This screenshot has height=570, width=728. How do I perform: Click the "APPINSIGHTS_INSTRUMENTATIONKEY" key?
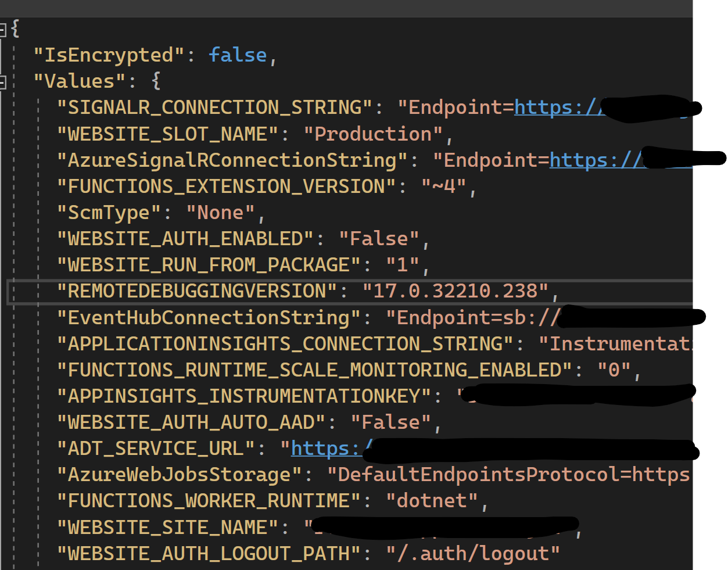[243, 396]
